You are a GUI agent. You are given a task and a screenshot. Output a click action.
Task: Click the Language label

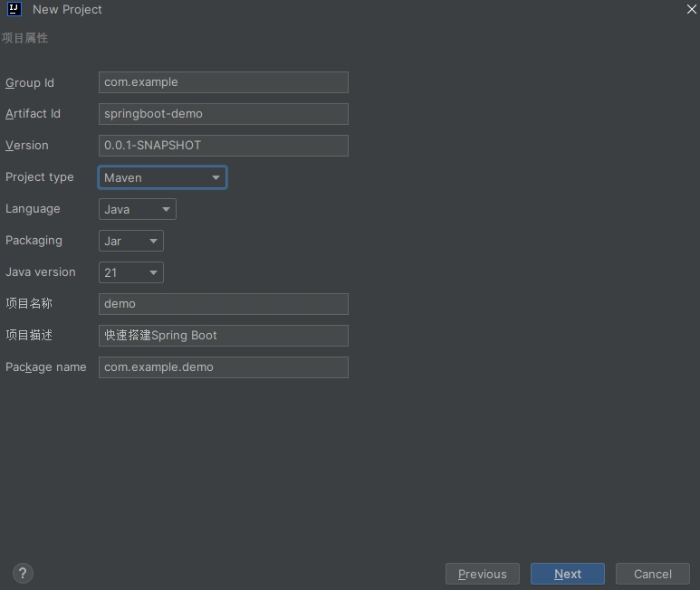point(33,209)
